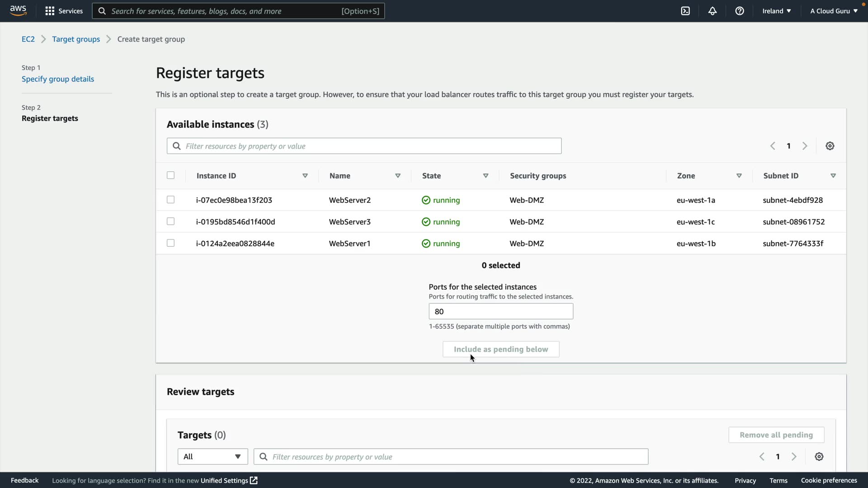868x488 pixels.
Task: Select the WebServer2 instance checkbox
Action: point(170,200)
